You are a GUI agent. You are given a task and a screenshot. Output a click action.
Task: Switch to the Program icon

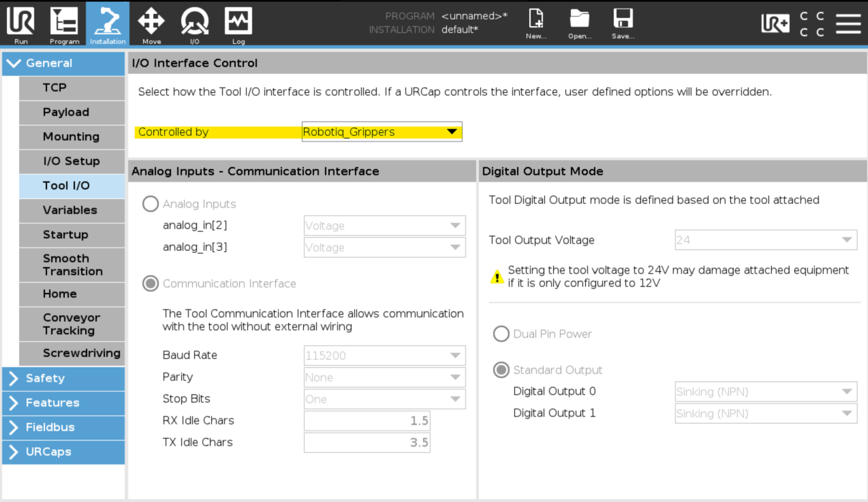[64, 22]
